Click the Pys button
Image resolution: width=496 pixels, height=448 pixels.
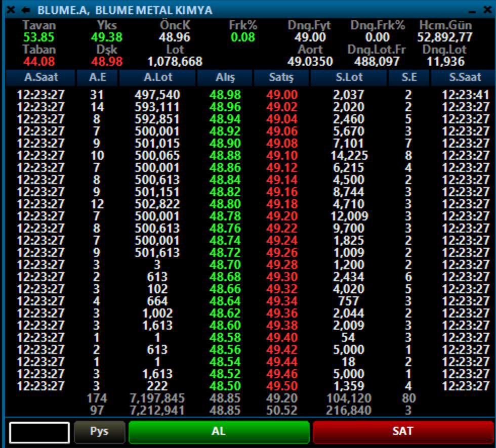pos(100,432)
